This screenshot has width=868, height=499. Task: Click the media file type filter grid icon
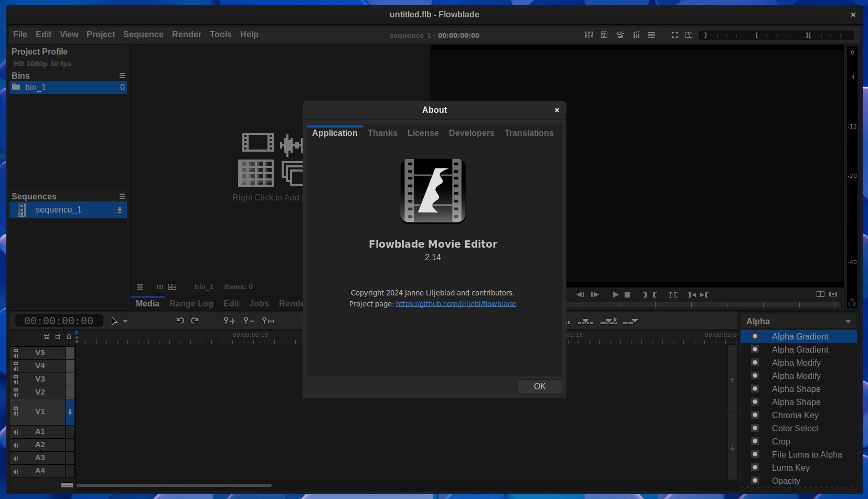172,287
